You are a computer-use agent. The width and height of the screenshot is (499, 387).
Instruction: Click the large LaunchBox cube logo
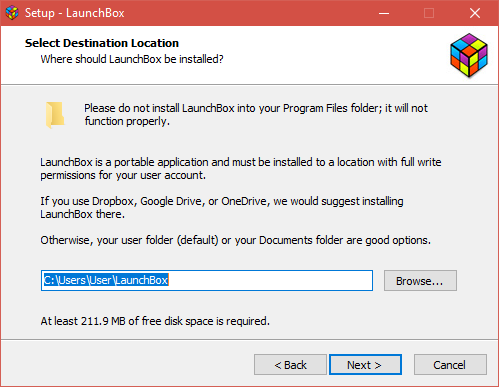tap(469, 55)
